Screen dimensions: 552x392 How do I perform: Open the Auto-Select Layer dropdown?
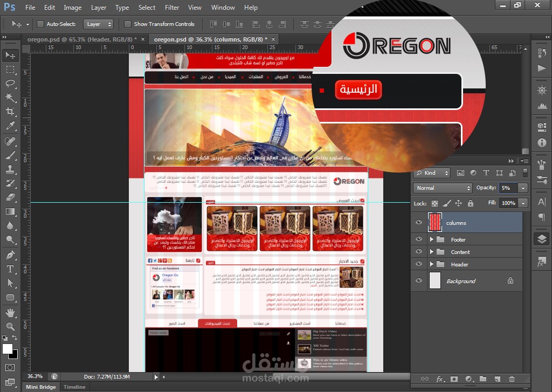tap(98, 24)
